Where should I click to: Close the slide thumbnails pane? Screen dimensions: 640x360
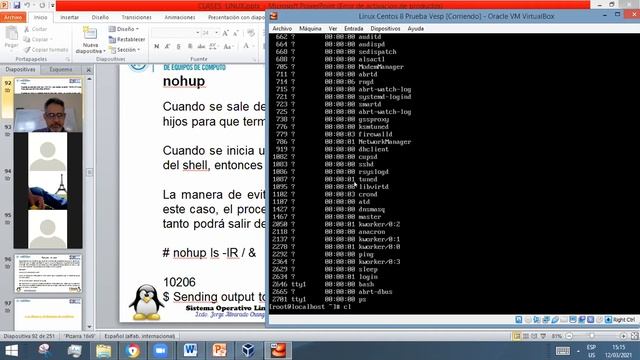point(89,70)
